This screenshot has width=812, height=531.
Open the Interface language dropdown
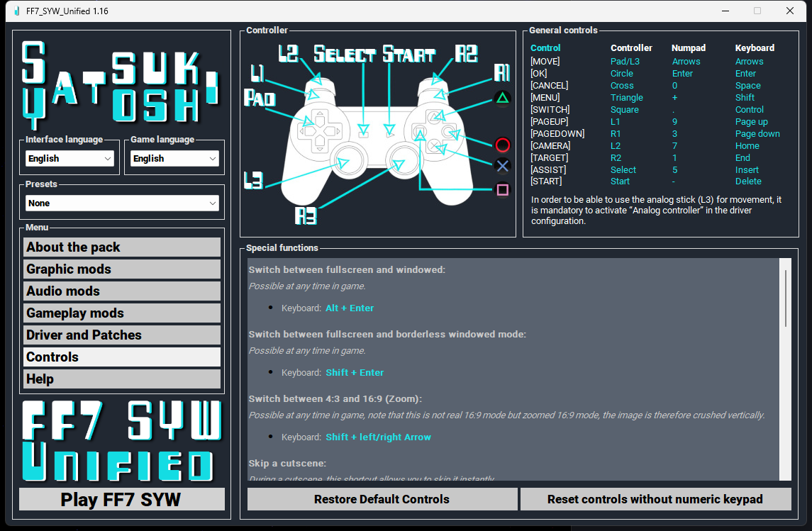[x=69, y=158]
